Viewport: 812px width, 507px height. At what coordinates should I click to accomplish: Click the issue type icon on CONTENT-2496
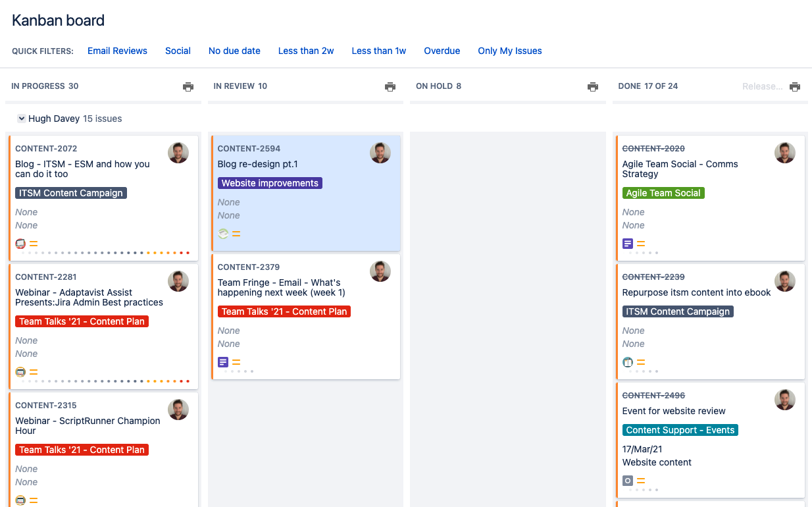pos(627,481)
